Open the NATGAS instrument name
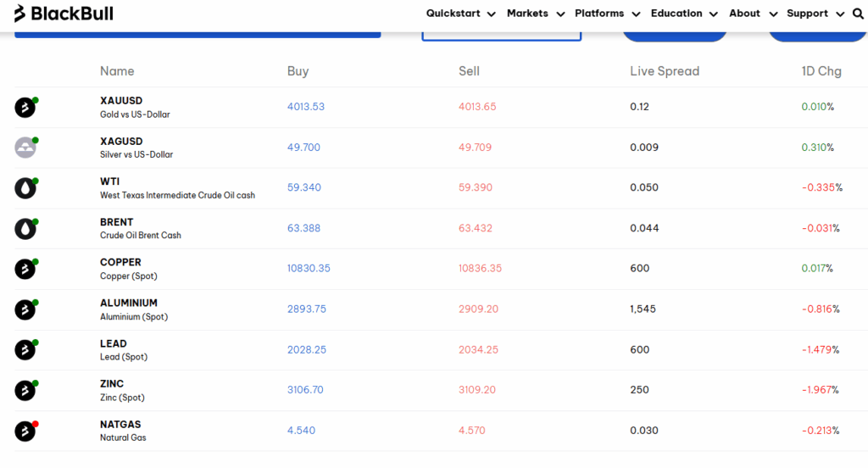 120,425
